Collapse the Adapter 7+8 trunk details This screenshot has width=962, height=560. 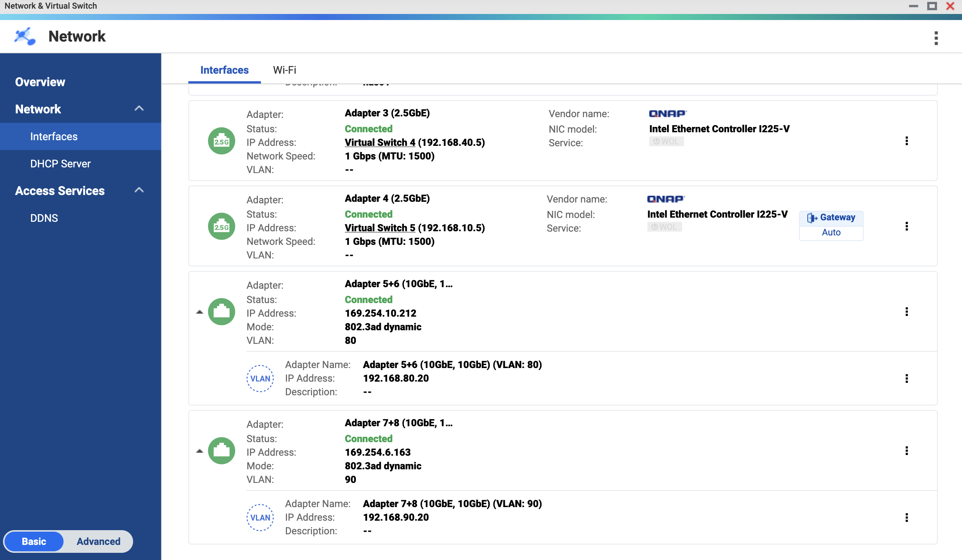[199, 451]
